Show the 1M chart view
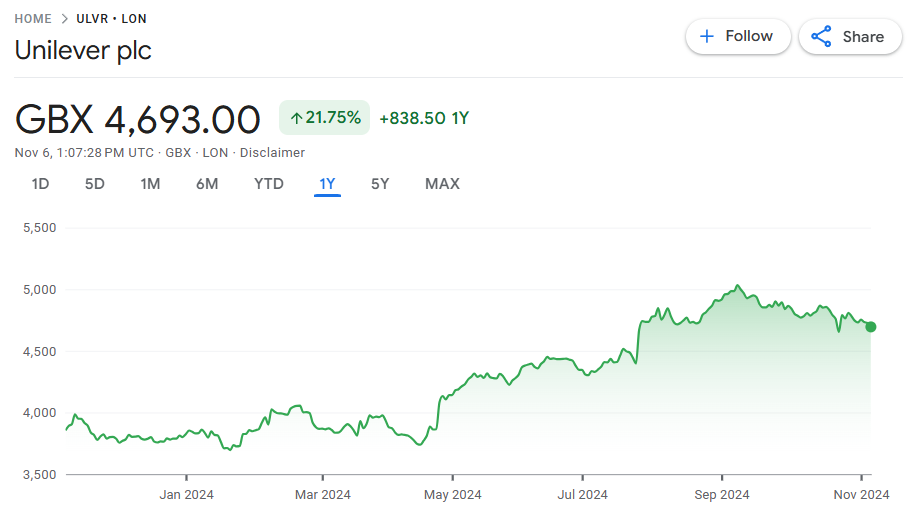The height and width of the screenshot is (516, 915). click(x=150, y=184)
